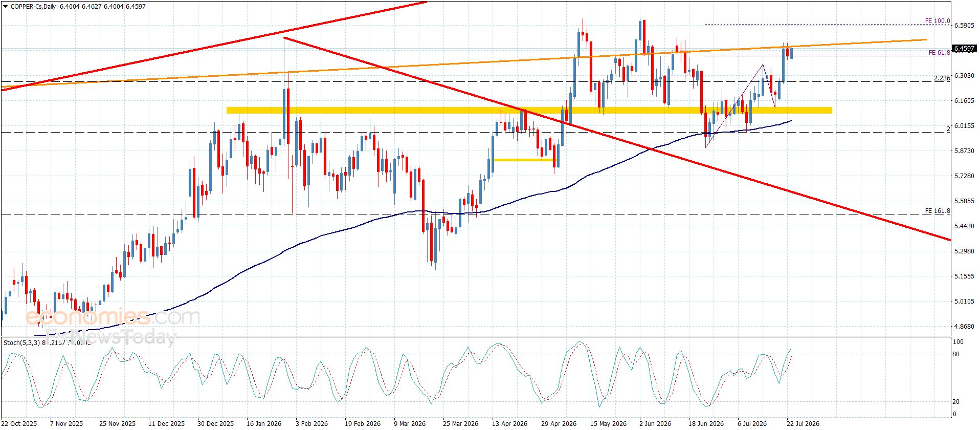The image size is (980, 430).
Task: Click the 5.5855 price axis label
Action: [964, 201]
